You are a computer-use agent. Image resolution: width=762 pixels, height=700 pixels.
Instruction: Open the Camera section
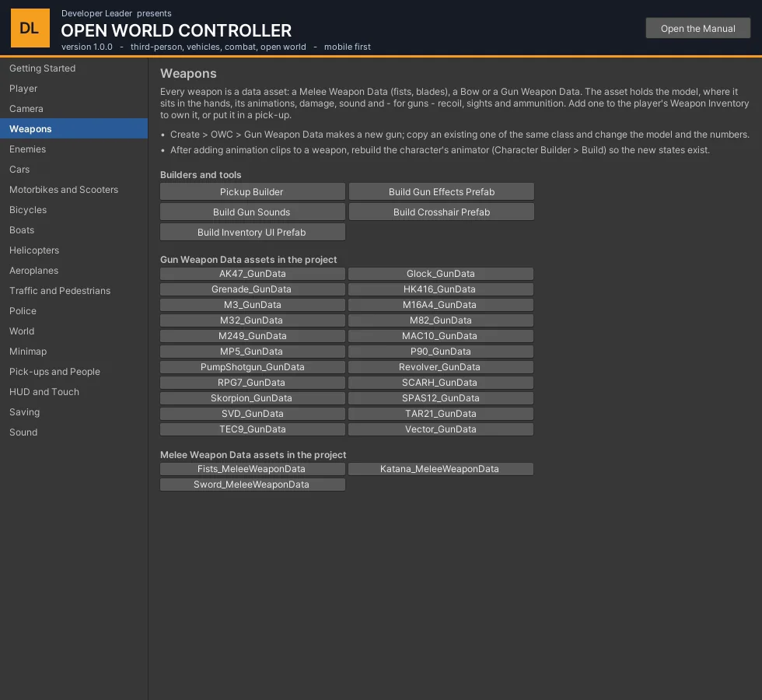[74, 109]
